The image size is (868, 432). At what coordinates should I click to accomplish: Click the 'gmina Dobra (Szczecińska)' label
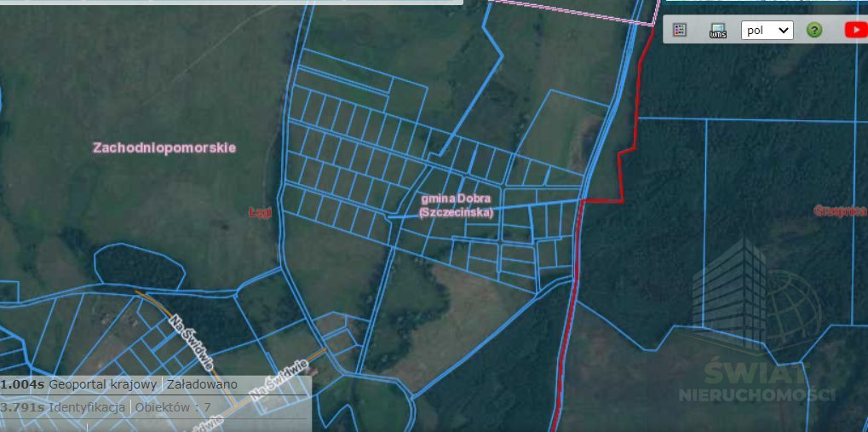pos(456,204)
